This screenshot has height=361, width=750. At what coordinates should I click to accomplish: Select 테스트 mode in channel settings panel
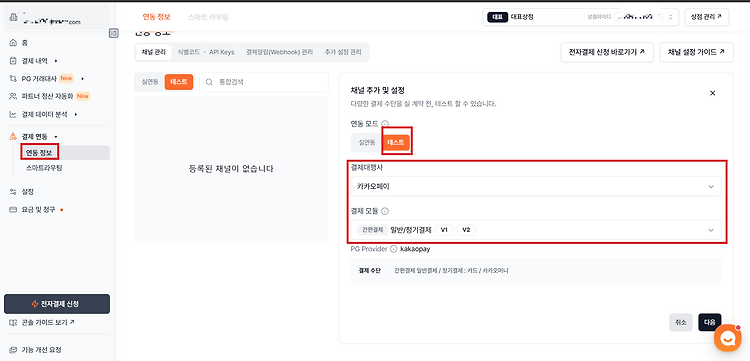[x=395, y=142]
